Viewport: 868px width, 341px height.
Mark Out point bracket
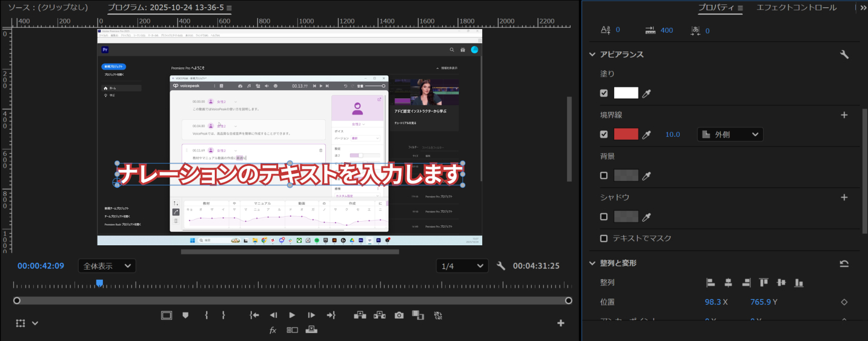tap(224, 315)
